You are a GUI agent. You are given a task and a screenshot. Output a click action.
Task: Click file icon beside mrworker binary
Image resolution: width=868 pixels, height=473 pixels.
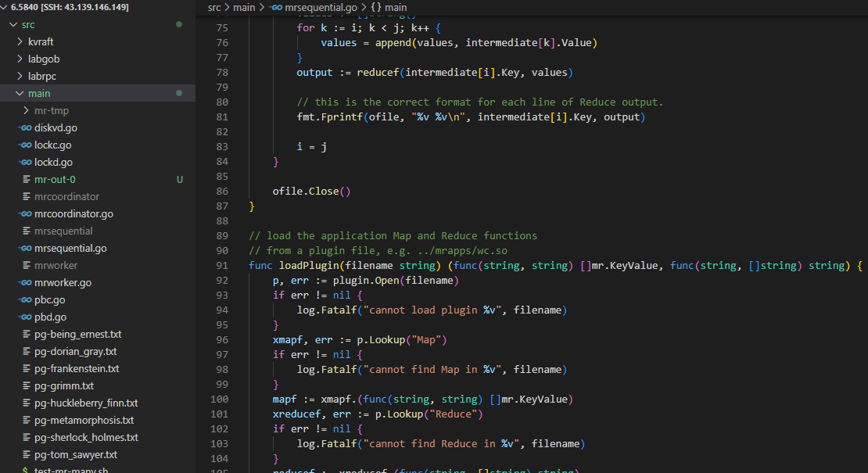(26, 265)
